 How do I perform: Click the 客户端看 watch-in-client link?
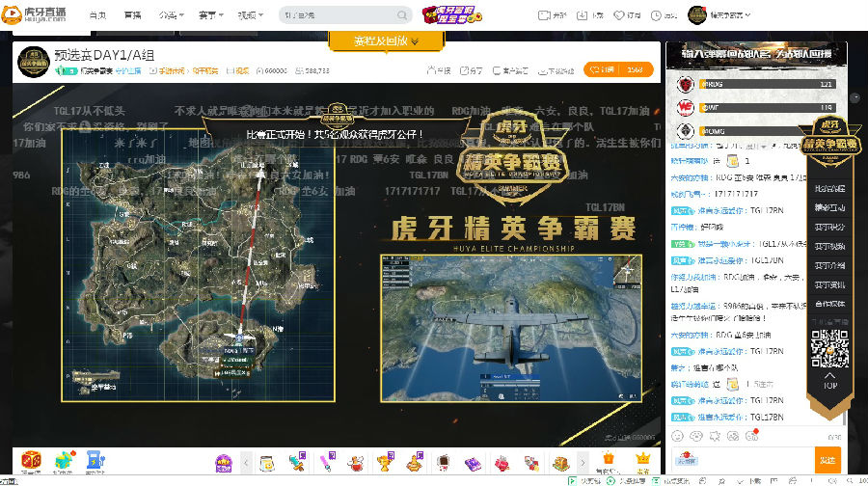pos(510,70)
